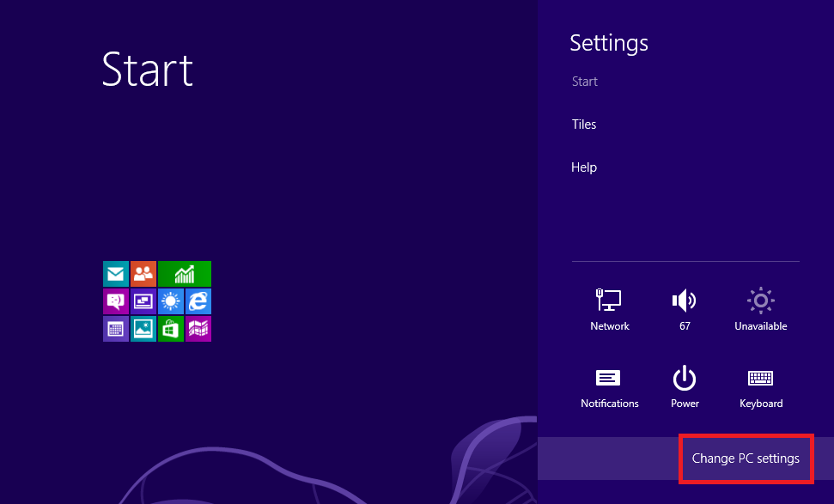Open the Photos tile
834x504 pixels.
pos(143,329)
